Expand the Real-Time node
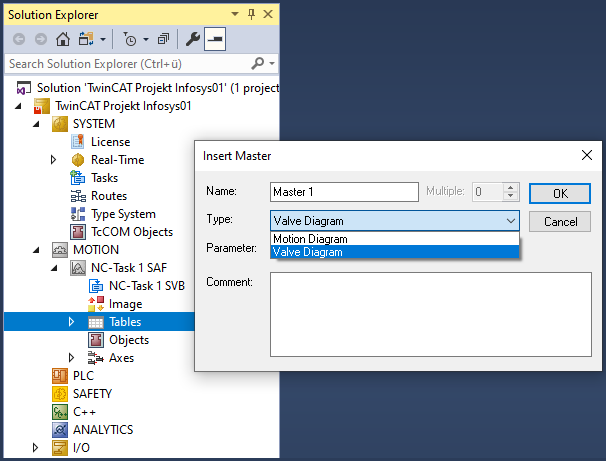Image resolution: width=606 pixels, height=461 pixels. [53, 160]
